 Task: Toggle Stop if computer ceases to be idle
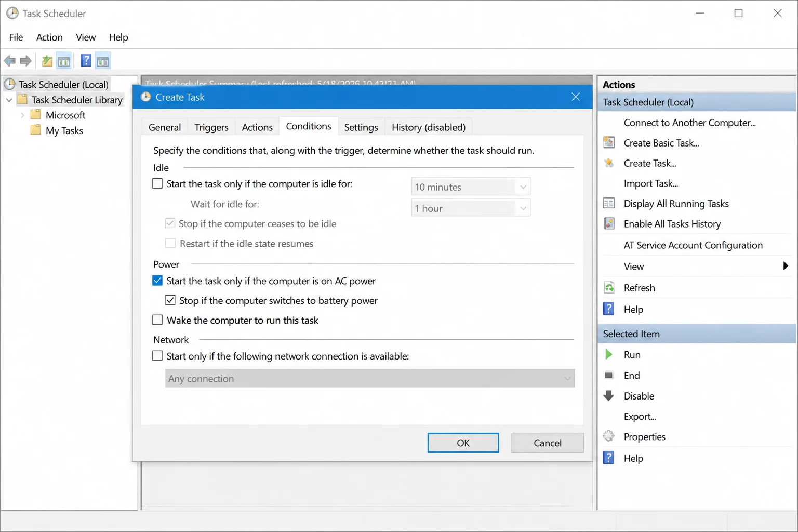[170, 223]
